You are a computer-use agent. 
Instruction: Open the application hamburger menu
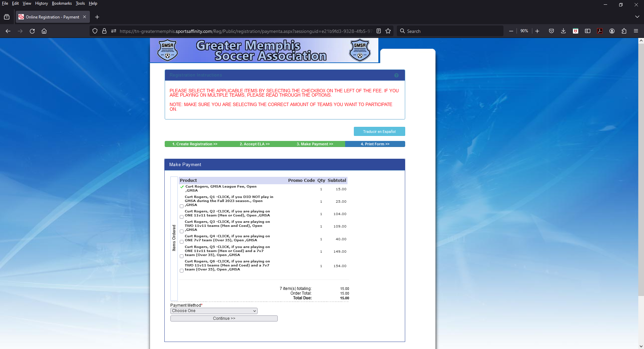coord(636,31)
